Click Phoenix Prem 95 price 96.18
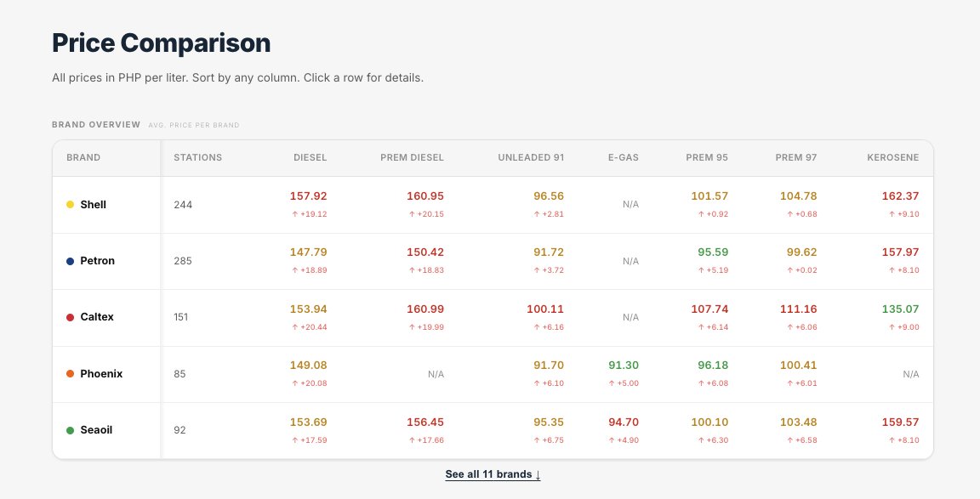 click(713, 366)
